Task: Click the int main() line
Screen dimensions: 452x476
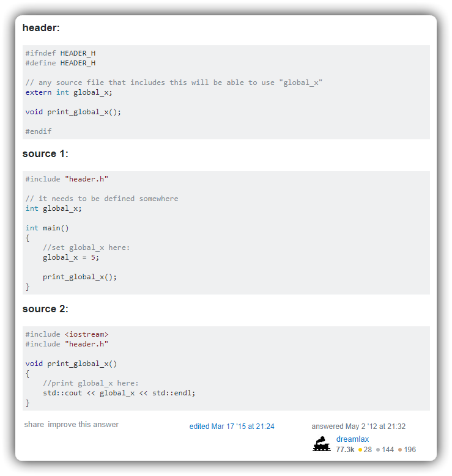Action: point(47,228)
